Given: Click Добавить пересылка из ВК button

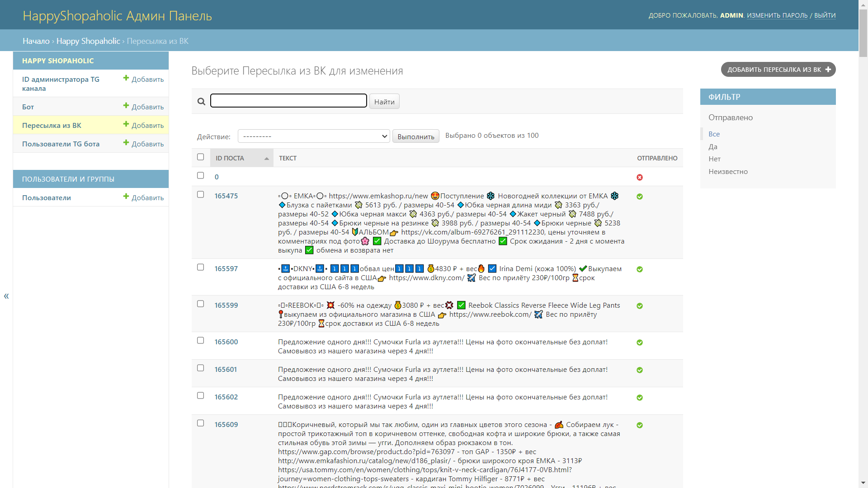Looking at the screenshot, I should 778,70.
